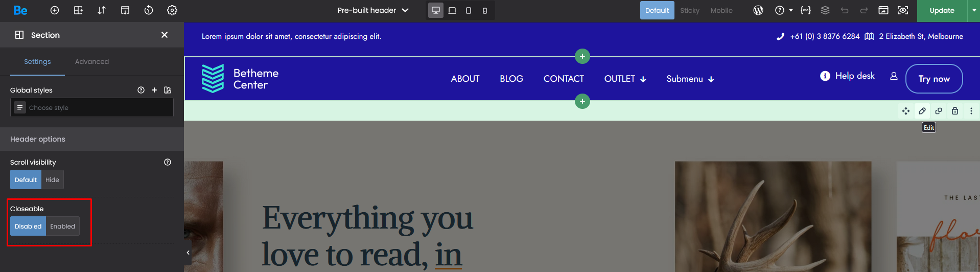Screen dimensions: 980x272
Task: Click the WordPress logo icon
Action: (x=758, y=10)
